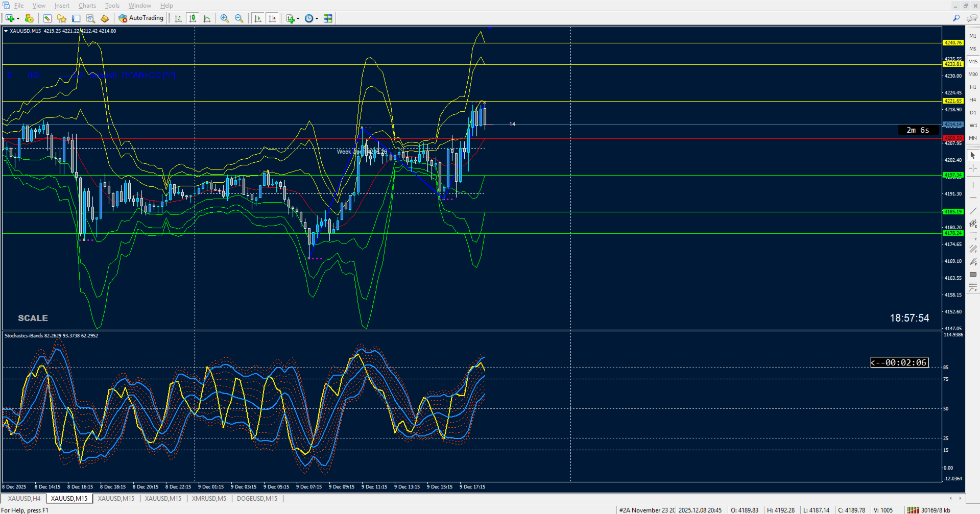The width and height of the screenshot is (980, 514).
Task: Select the Crosshair tool
Action: tap(973, 168)
